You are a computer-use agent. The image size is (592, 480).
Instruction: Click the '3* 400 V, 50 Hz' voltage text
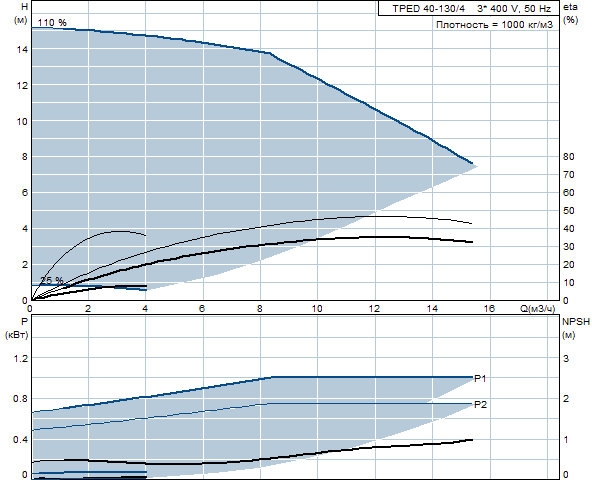point(514,9)
